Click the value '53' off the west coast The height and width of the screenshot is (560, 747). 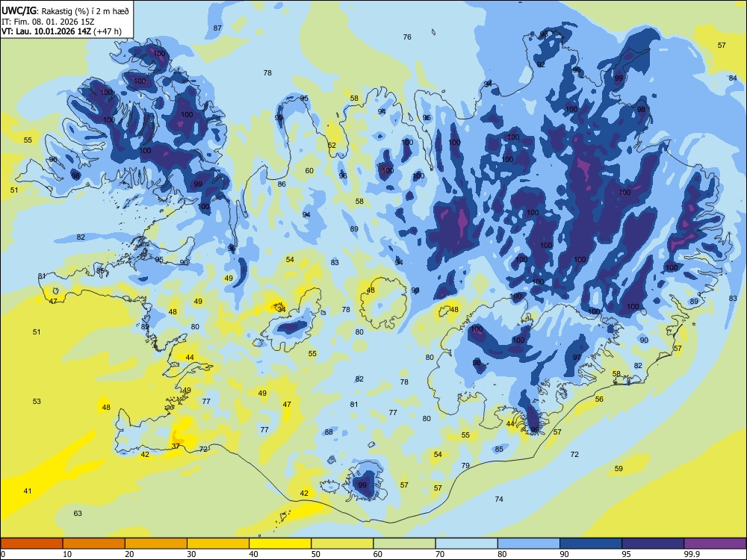pyautogui.click(x=37, y=402)
